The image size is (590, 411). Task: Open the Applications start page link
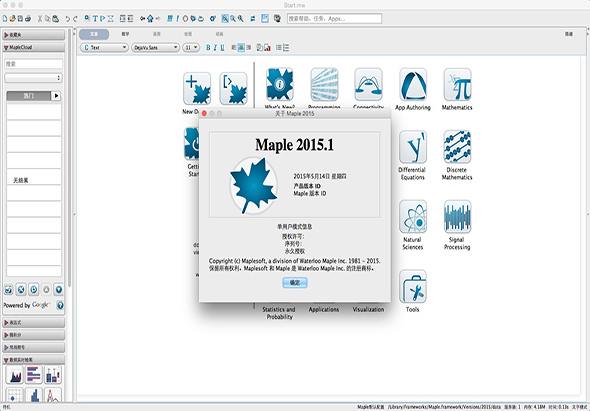324,309
